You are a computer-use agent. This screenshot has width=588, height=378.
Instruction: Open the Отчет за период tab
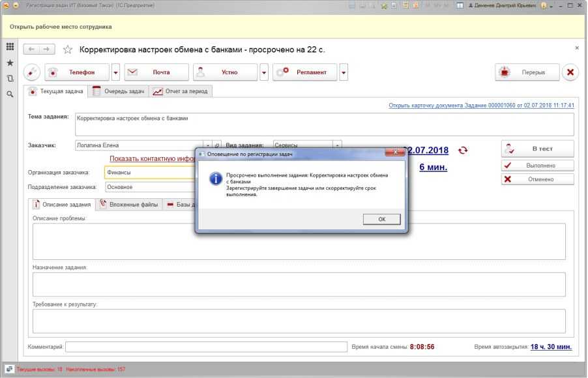tap(181, 91)
